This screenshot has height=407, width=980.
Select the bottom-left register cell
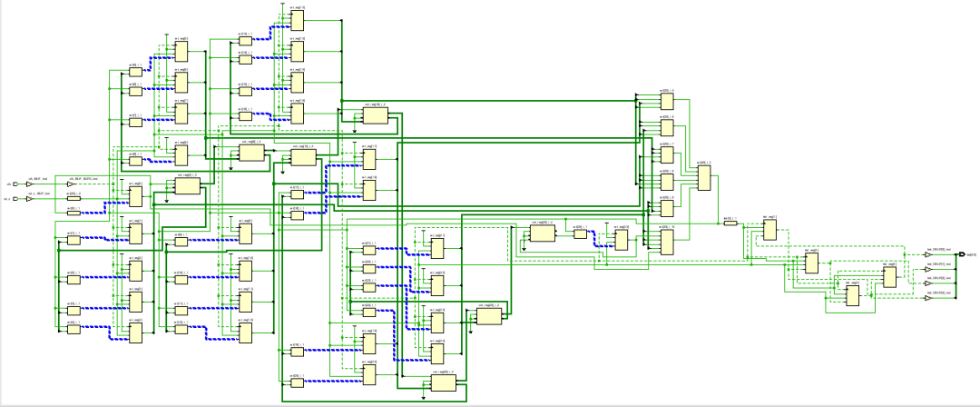(136, 333)
